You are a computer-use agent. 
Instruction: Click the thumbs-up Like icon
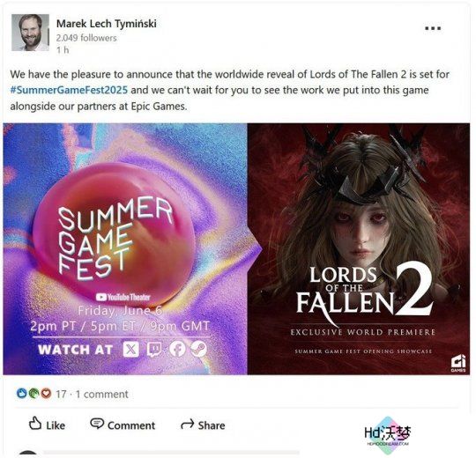[x=35, y=424]
